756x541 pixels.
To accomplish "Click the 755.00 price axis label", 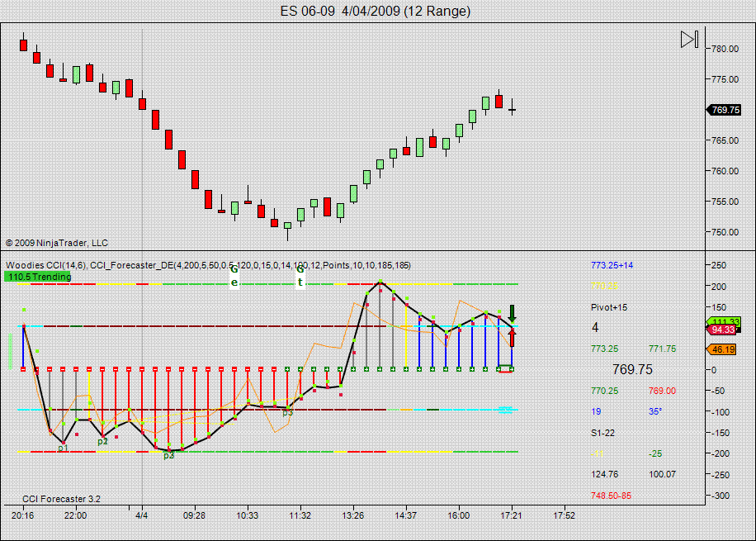I will 725,202.
